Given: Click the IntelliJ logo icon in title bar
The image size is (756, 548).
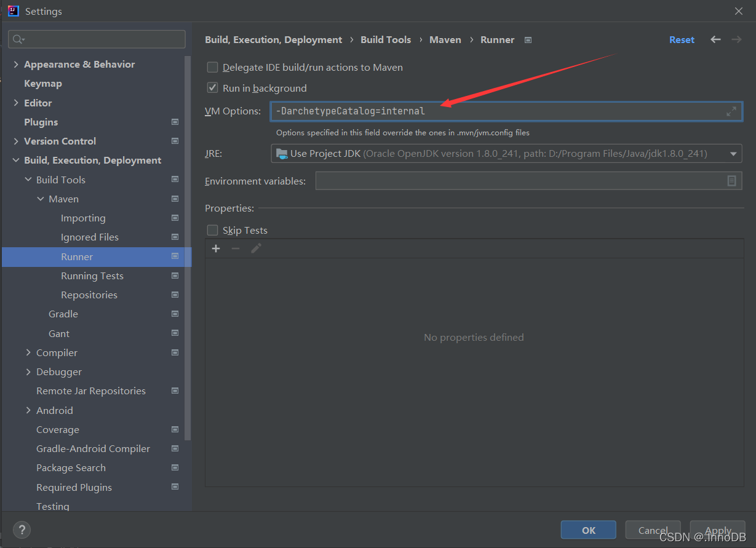Looking at the screenshot, I should coord(13,11).
